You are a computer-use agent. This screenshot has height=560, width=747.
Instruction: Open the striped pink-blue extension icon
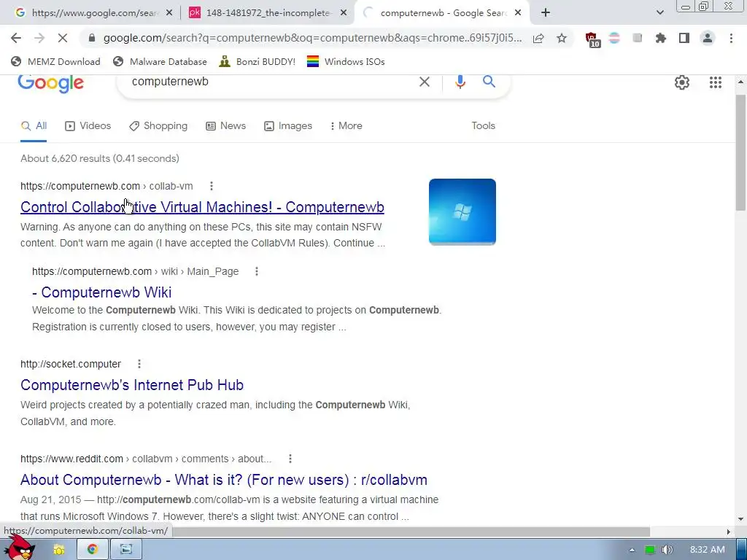[614, 38]
